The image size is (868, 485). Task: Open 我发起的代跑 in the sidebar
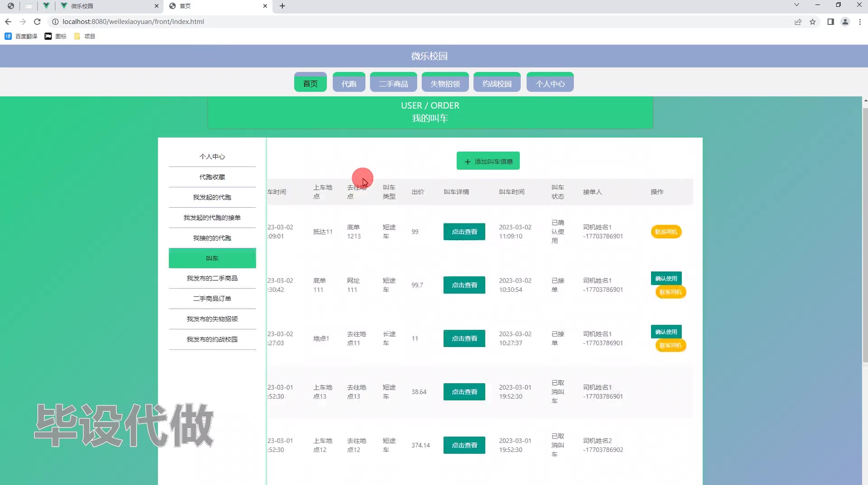(x=212, y=197)
